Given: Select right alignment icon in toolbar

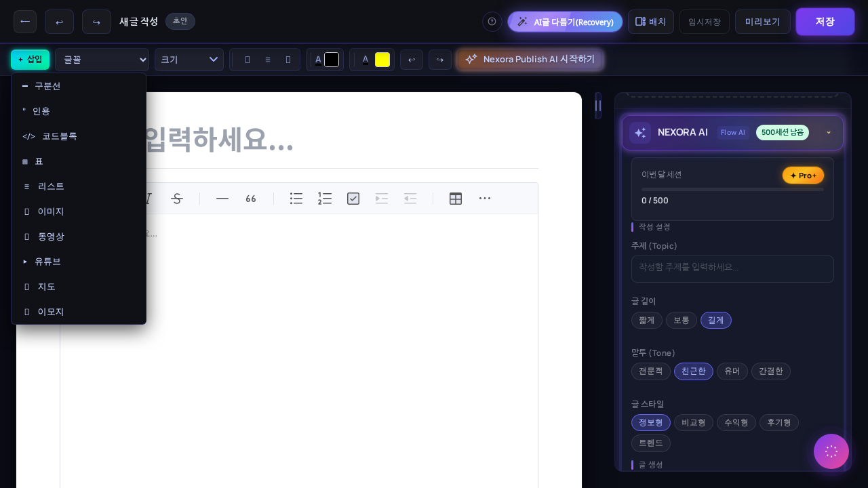Looking at the screenshot, I should [288, 60].
